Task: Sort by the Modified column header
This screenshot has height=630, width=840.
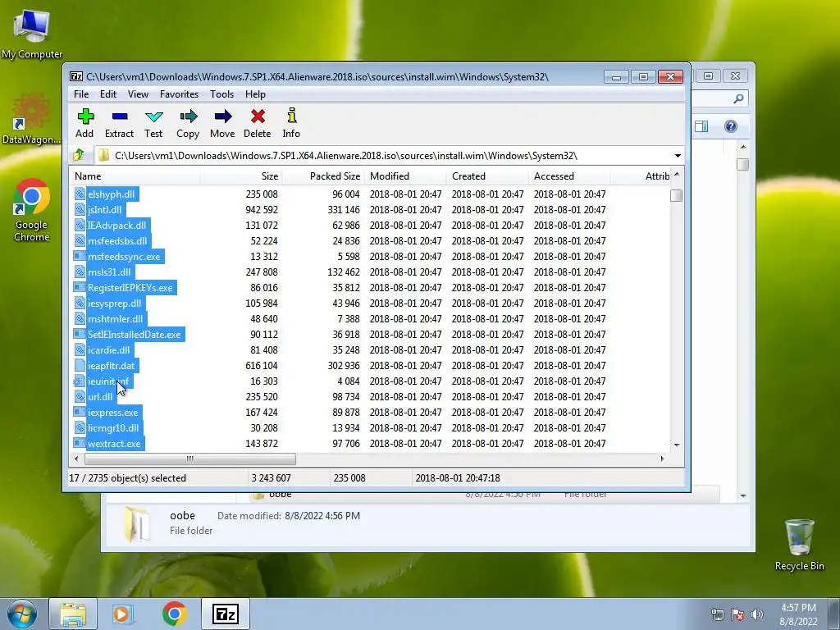Action: [405, 176]
